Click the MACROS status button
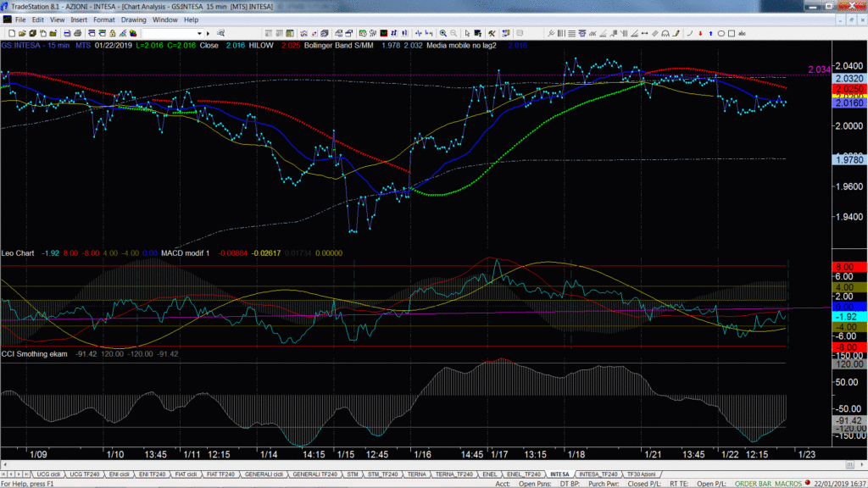This screenshot has width=868, height=488. 788,484
